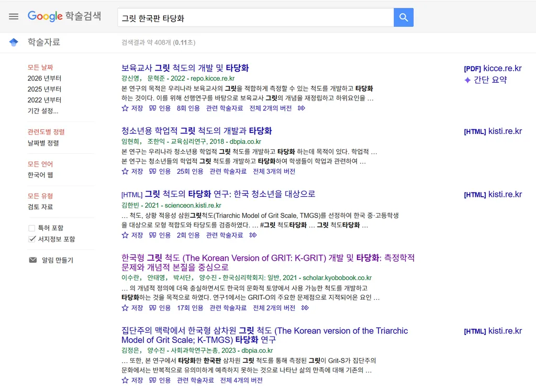The width and height of the screenshot is (536, 392).
Task: Expand more chevron for K-GRIT result
Action: coord(305,308)
